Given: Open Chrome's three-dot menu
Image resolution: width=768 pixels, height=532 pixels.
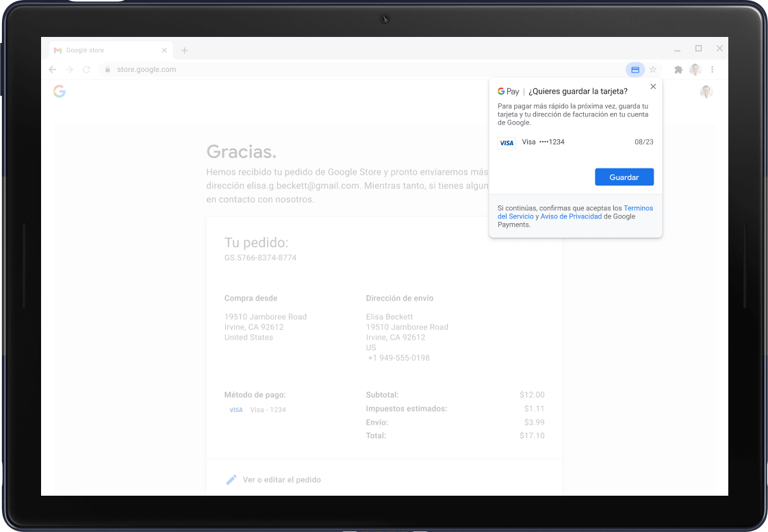Looking at the screenshot, I should (713, 70).
